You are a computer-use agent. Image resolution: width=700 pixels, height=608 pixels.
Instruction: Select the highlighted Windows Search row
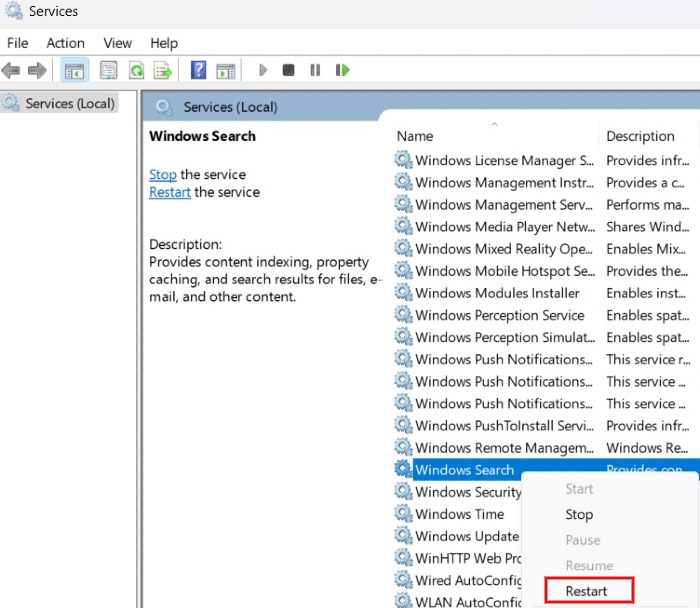464,470
